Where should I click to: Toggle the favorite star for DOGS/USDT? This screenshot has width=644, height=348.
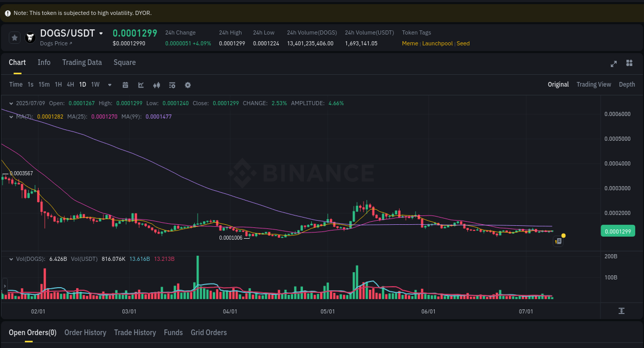(x=14, y=37)
